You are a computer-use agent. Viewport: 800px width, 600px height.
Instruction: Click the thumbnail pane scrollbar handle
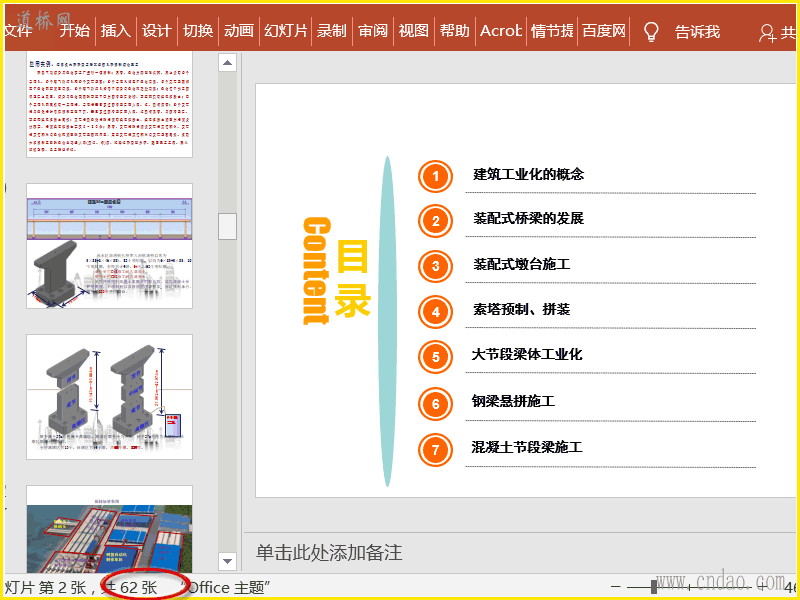(x=227, y=226)
